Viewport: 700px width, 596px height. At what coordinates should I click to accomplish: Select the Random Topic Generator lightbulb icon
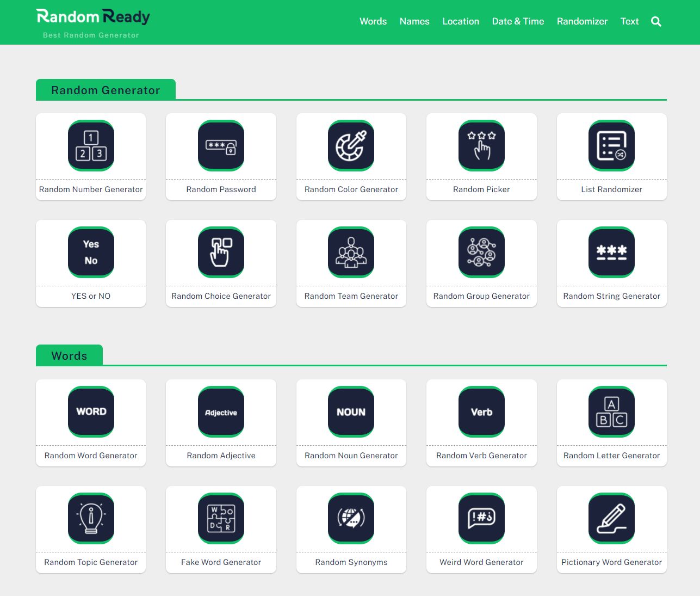pyautogui.click(x=91, y=518)
